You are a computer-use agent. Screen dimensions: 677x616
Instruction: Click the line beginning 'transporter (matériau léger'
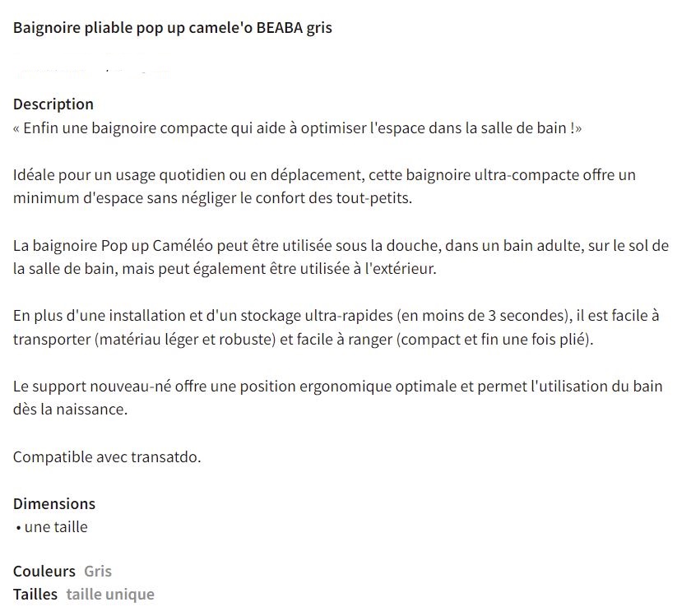(x=302, y=340)
